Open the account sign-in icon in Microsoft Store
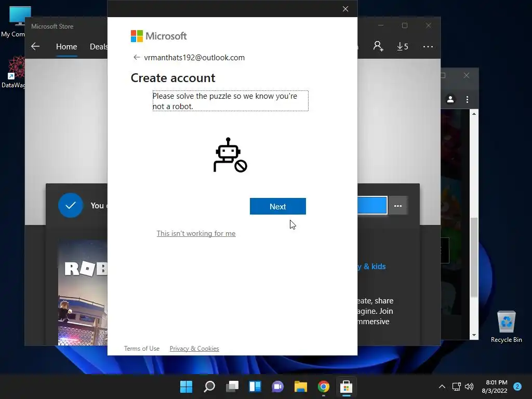Image resolution: width=532 pixels, height=399 pixels. [x=378, y=46]
